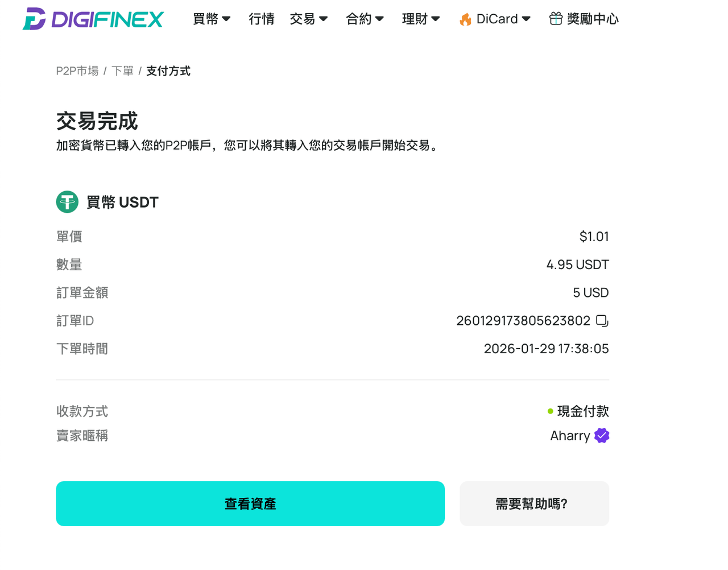Viewport: 728px width, 570px height.
Task: Click the order ID number text
Action: coord(523,321)
